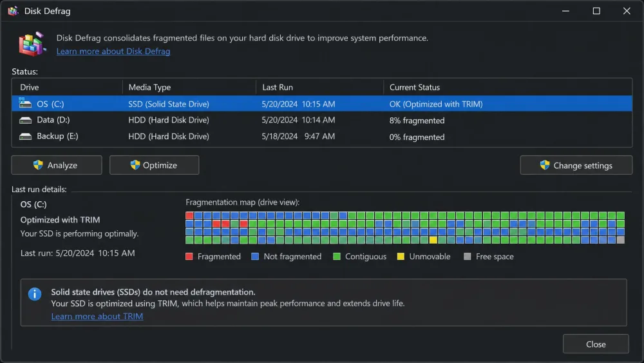Sort by the Media Type column header

tap(149, 87)
